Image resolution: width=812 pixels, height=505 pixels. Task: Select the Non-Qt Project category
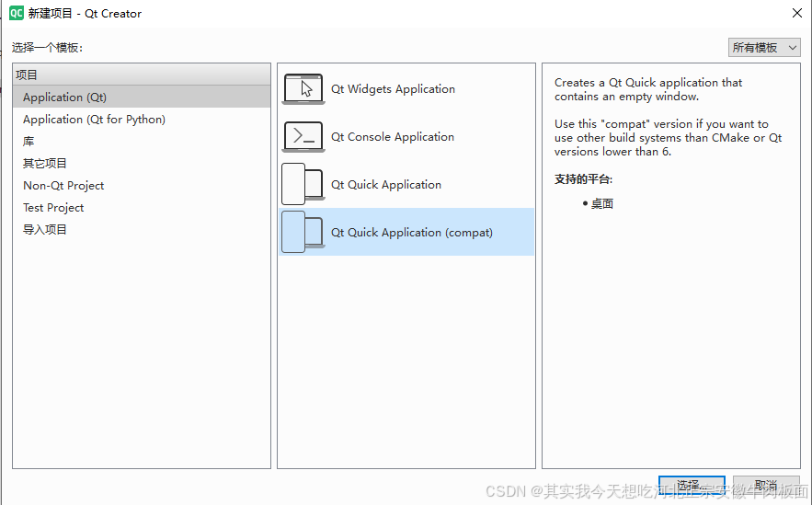click(142, 186)
